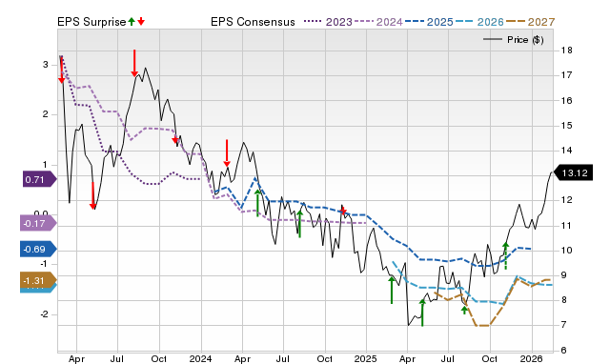Click the '2024' x-axis label

click(200, 358)
